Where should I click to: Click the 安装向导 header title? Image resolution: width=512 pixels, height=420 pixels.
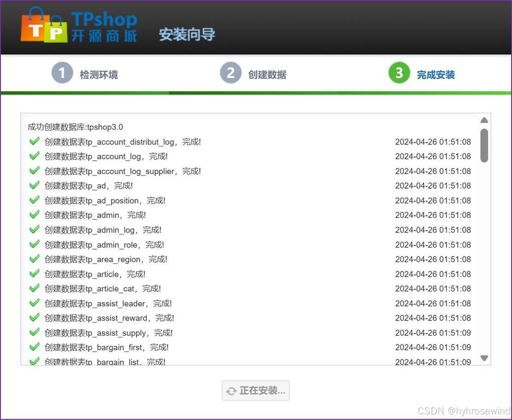pos(187,34)
